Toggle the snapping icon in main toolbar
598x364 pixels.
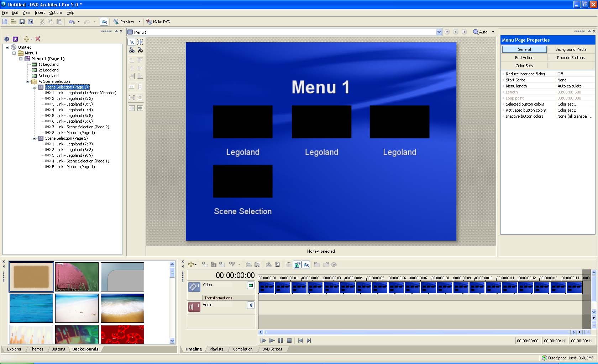click(104, 22)
